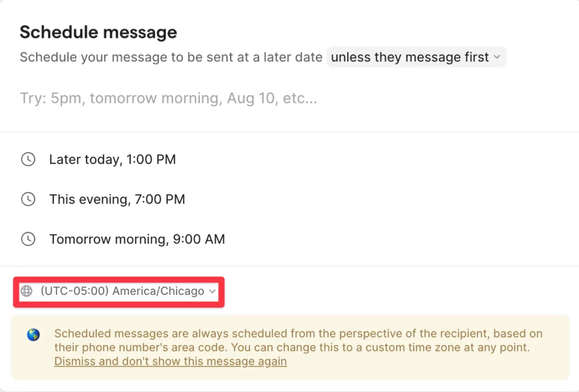
Task: Click the clock icon beside Later today
Action: [x=28, y=159]
